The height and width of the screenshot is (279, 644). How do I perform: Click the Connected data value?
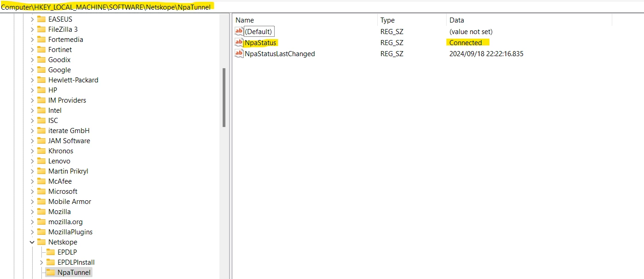(466, 42)
